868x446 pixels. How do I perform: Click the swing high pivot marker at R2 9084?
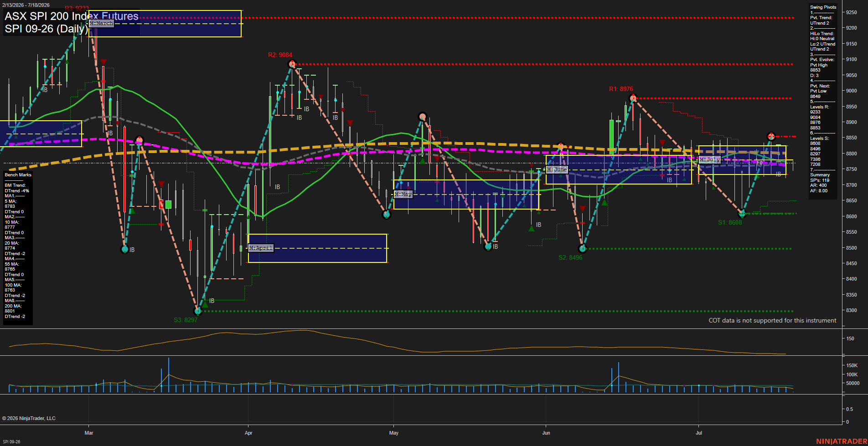292,64
